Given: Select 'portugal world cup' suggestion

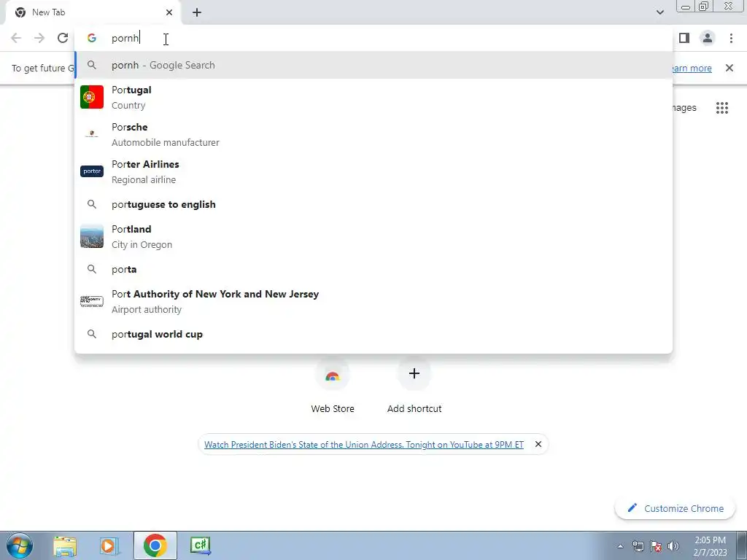Looking at the screenshot, I should pyautogui.click(x=373, y=334).
